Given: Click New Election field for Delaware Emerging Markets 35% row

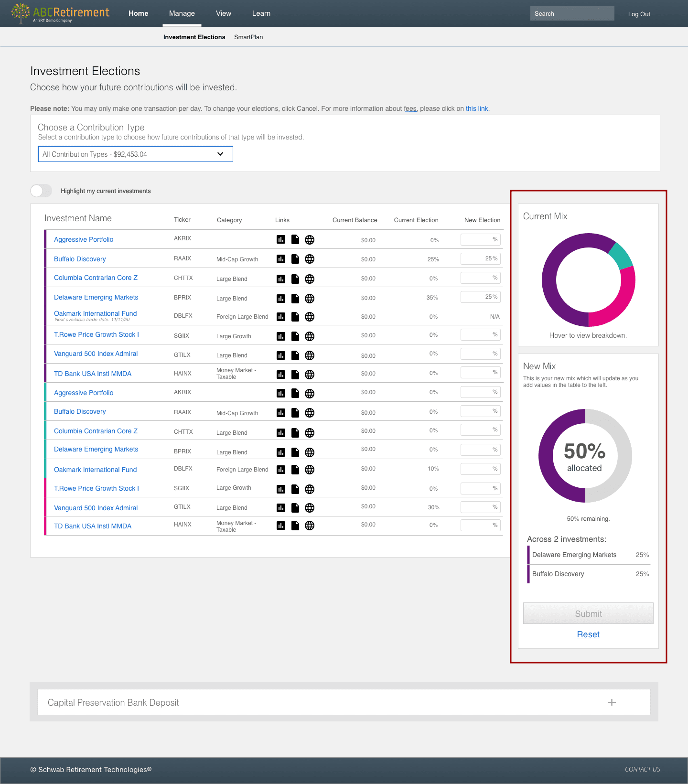Looking at the screenshot, I should (481, 297).
